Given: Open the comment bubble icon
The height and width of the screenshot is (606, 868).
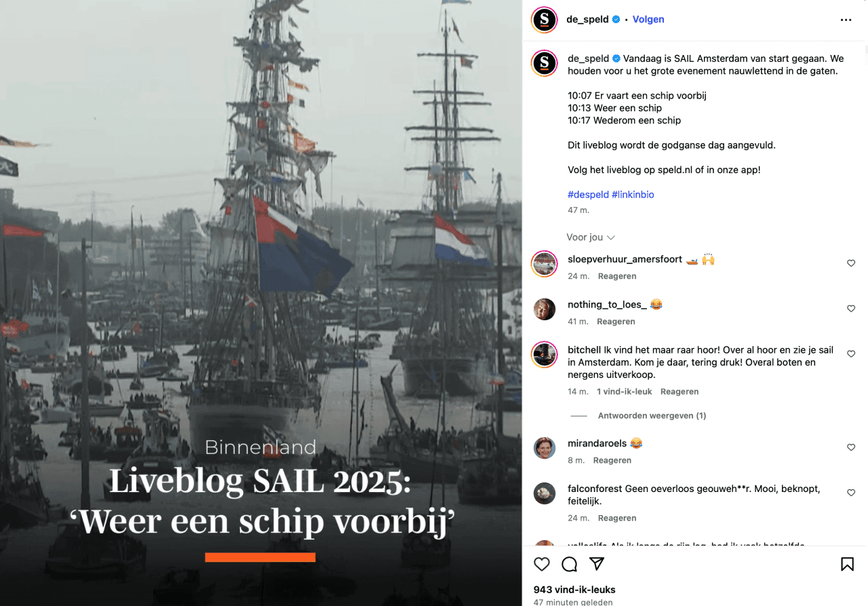Looking at the screenshot, I should 570,564.
